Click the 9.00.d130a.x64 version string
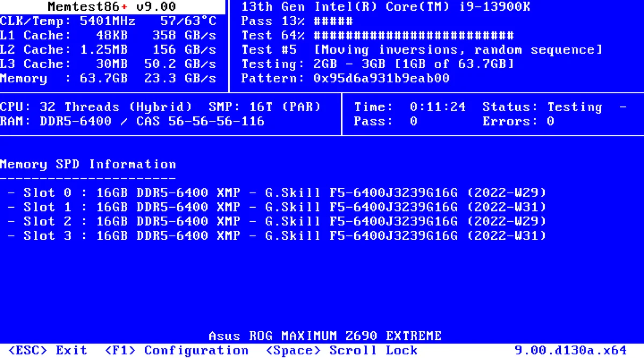The width and height of the screenshot is (644, 358). 570,350
